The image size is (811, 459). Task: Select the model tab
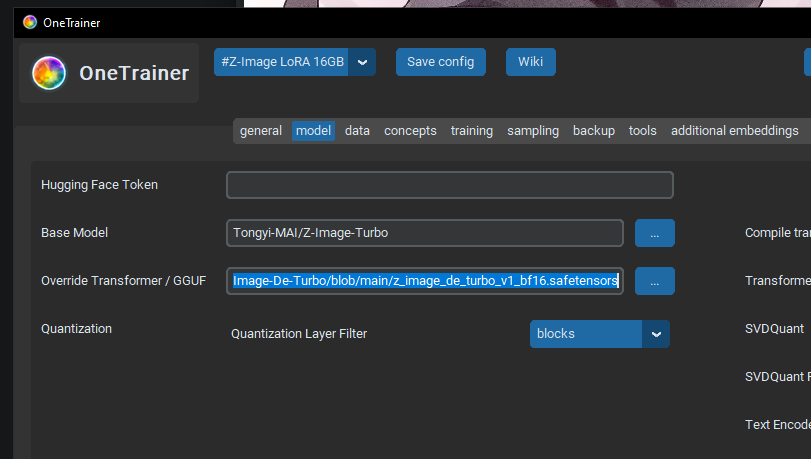[313, 131]
